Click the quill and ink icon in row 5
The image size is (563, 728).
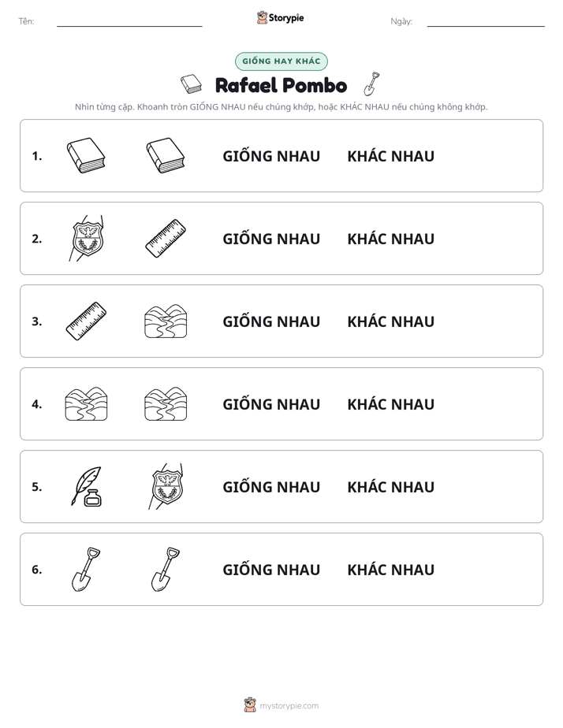coord(87,487)
